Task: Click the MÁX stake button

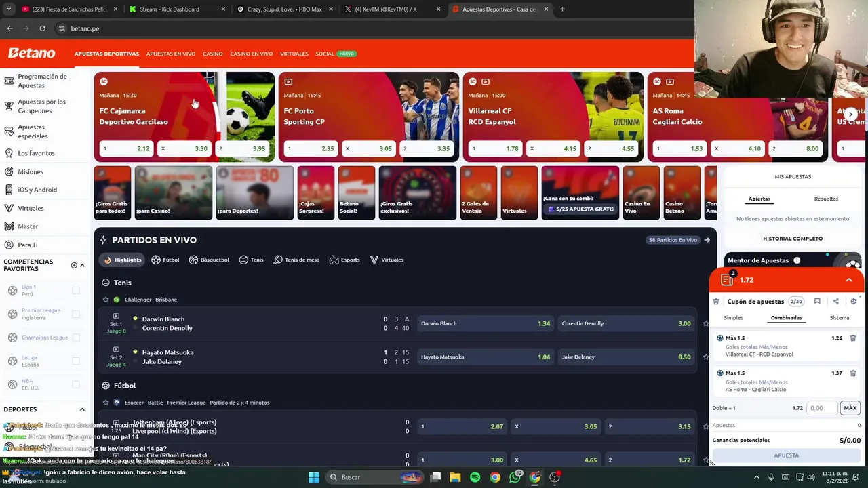Action: click(850, 408)
